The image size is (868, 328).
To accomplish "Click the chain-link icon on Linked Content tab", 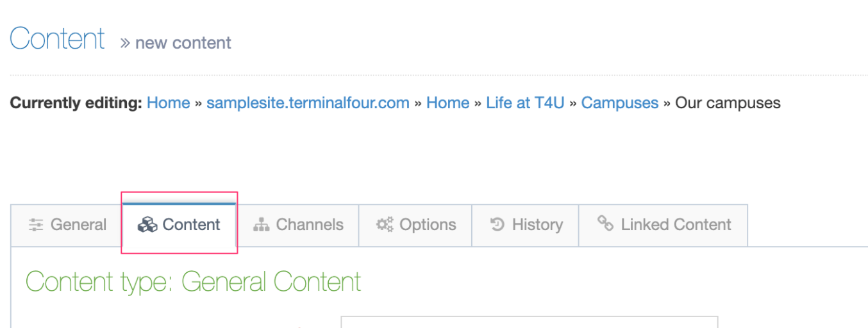I will pyautogui.click(x=606, y=223).
